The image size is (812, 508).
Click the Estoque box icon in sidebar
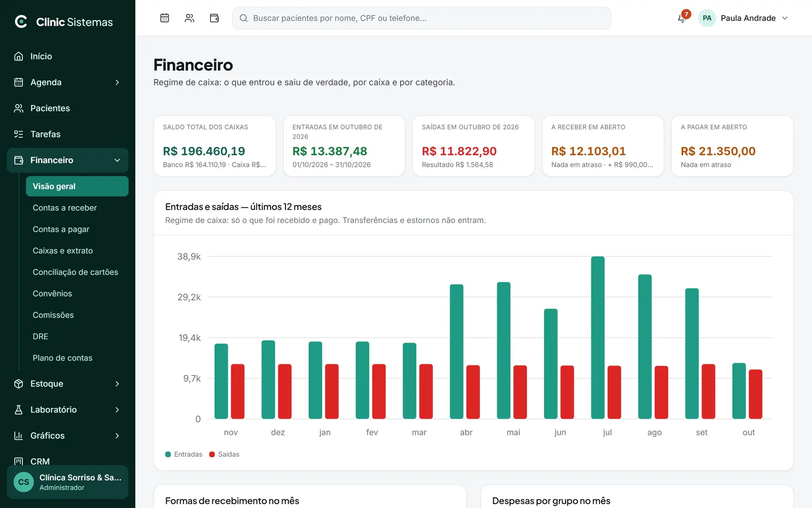tap(19, 384)
